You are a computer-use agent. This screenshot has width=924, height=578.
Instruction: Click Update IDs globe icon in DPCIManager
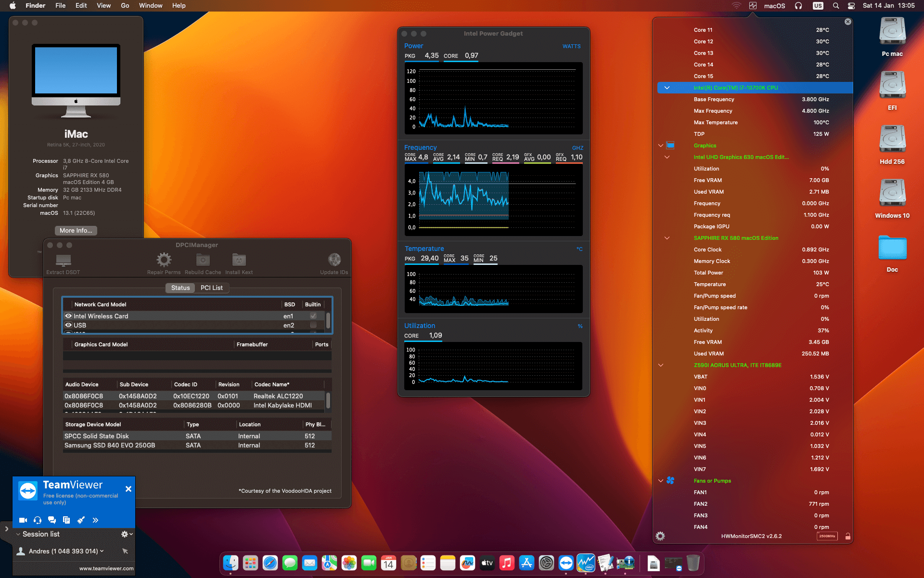click(x=334, y=260)
